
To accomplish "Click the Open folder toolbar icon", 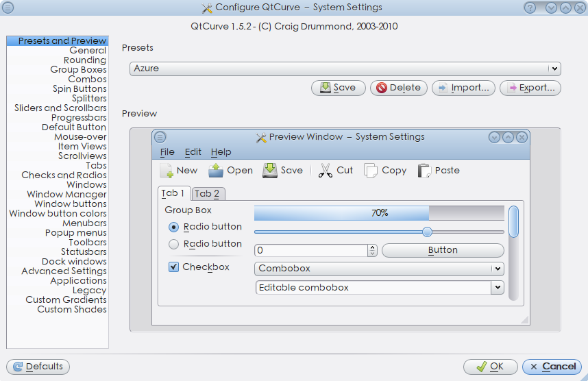I will click(x=216, y=171).
